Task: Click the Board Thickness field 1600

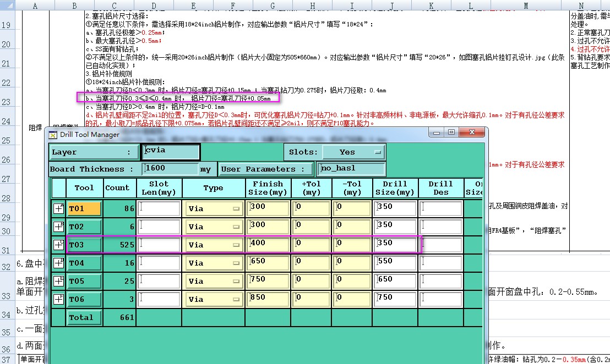Action: coord(171,169)
